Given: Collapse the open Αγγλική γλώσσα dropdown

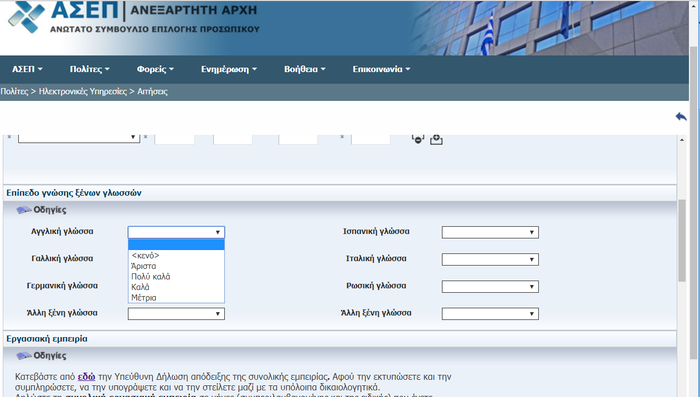Looking at the screenshot, I should pyautogui.click(x=176, y=232).
